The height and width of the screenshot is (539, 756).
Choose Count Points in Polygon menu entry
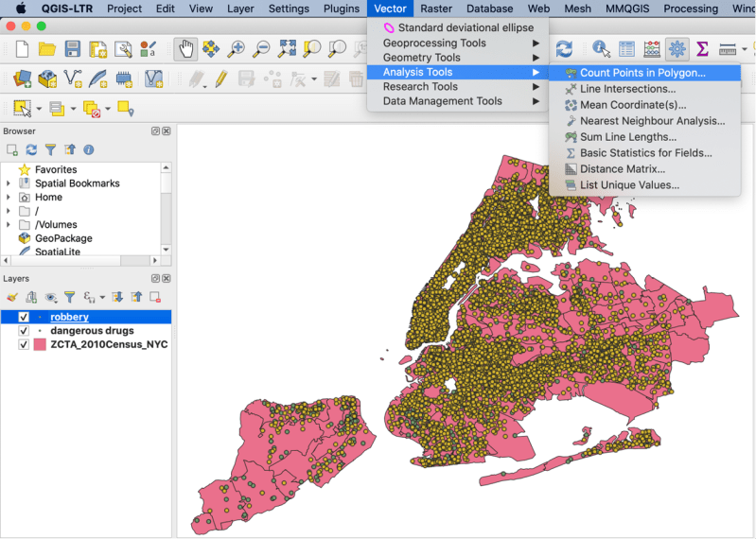click(644, 73)
